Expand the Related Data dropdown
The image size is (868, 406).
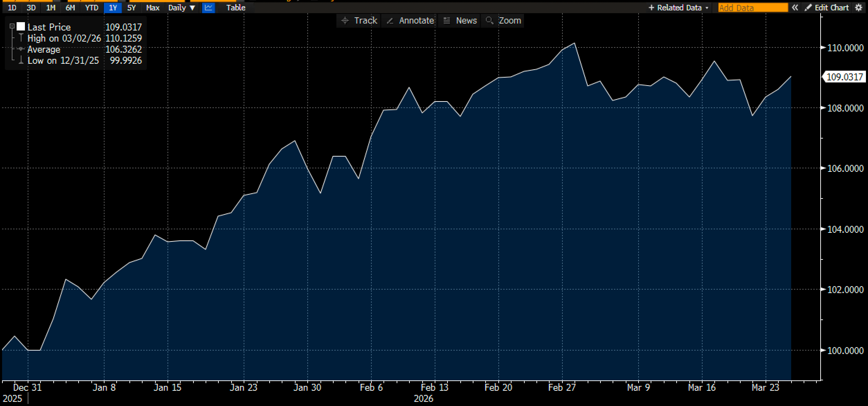pos(679,8)
